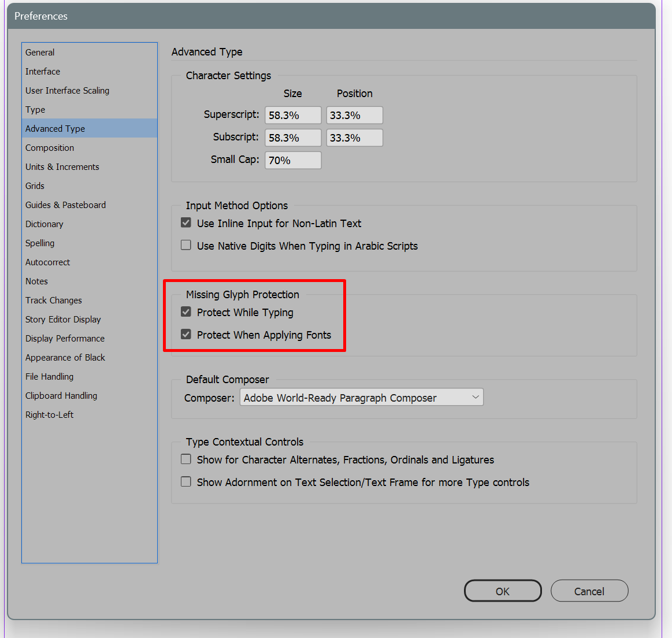
Task: Select Display Performance category
Action: pyautogui.click(x=90, y=338)
